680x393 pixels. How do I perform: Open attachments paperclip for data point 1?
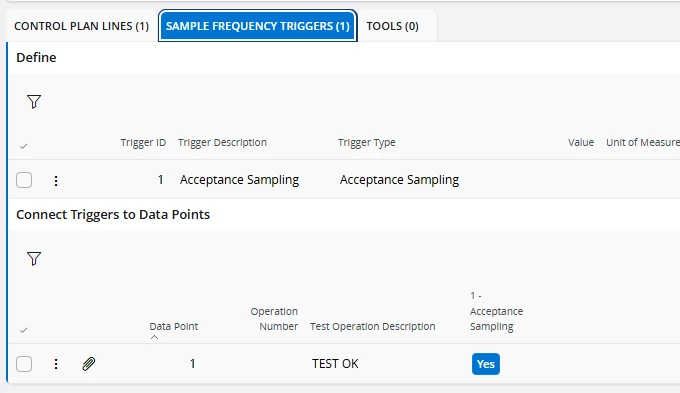[x=88, y=364]
